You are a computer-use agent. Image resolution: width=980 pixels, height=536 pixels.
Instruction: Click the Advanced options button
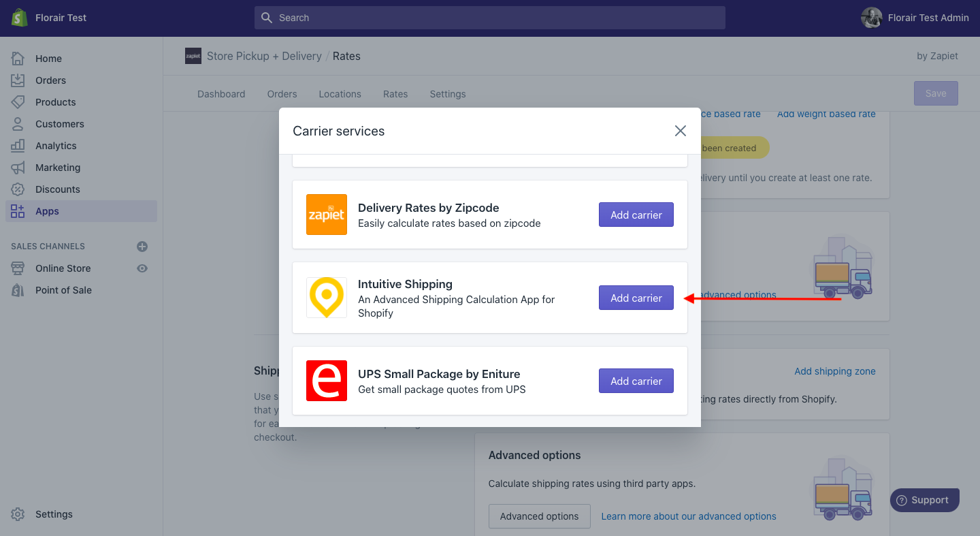[540, 516]
